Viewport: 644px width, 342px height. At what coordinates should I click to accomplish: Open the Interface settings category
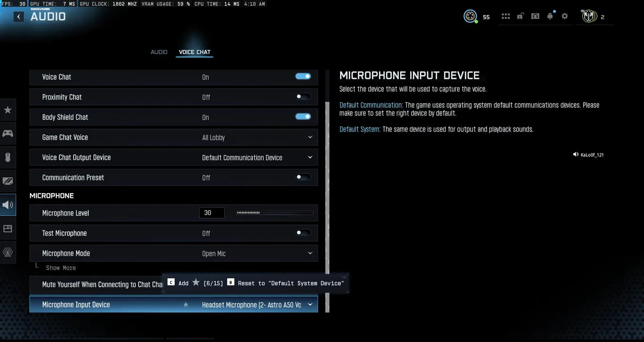point(8,228)
